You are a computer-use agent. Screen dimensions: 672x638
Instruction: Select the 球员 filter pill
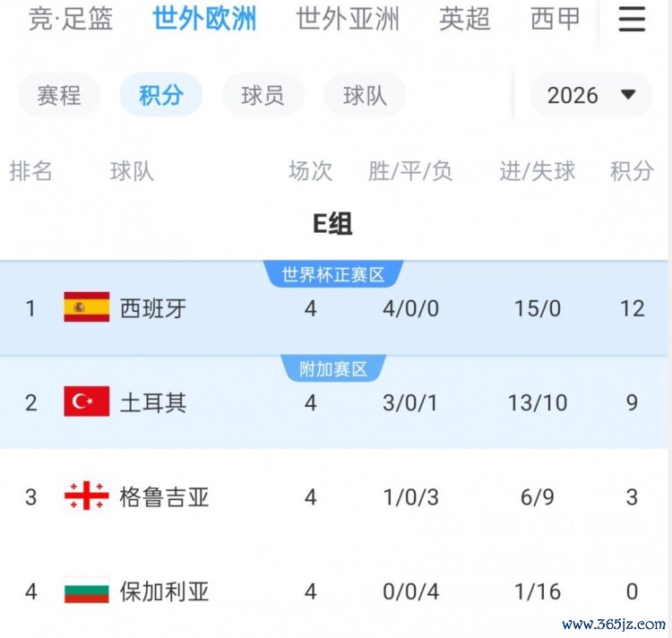pos(263,95)
